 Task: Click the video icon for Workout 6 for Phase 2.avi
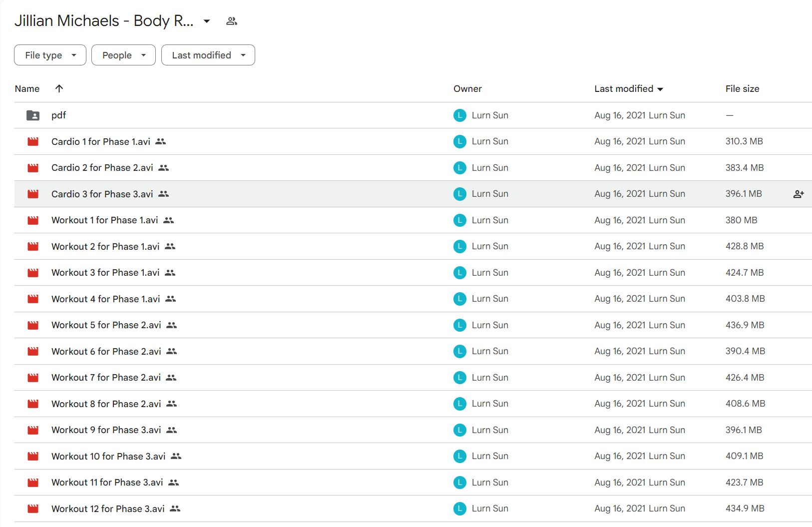[x=33, y=351]
